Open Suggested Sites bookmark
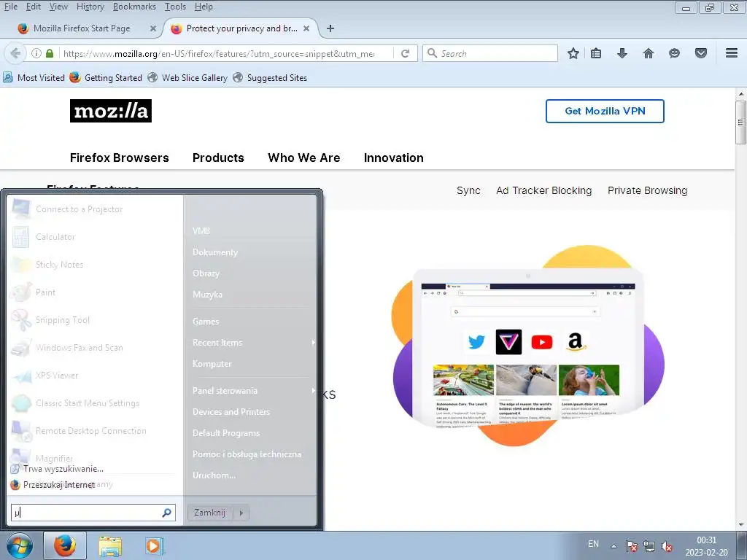Viewport: 747px width, 560px height. pyautogui.click(x=270, y=77)
